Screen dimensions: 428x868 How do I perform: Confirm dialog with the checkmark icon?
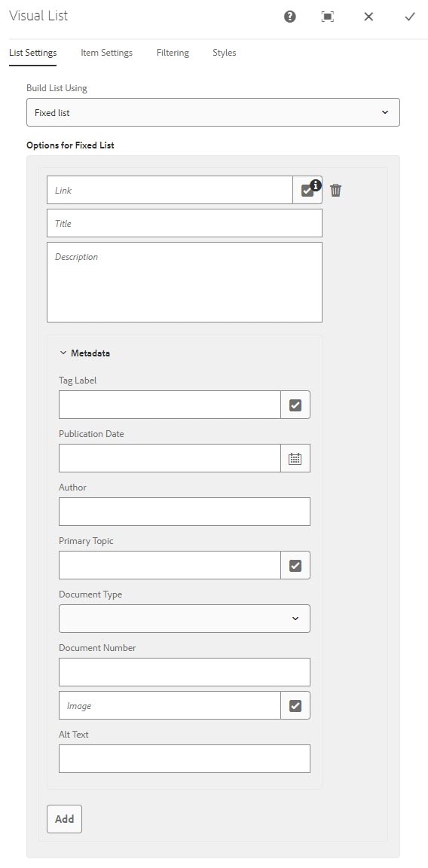pos(410,17)
